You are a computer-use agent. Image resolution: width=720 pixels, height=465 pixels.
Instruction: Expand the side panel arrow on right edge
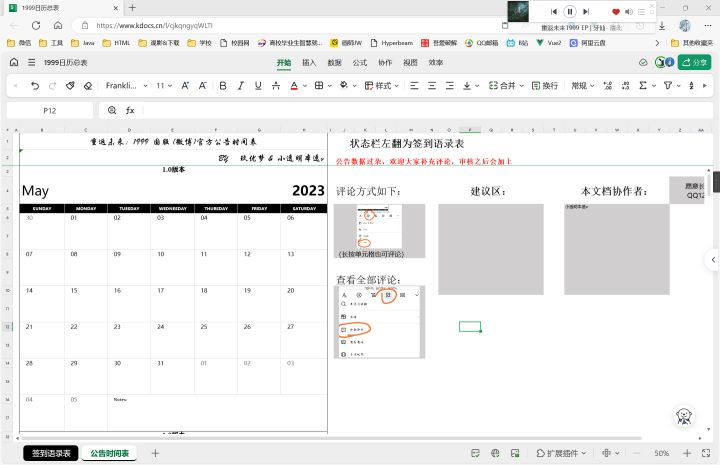[x=713, y=259]
